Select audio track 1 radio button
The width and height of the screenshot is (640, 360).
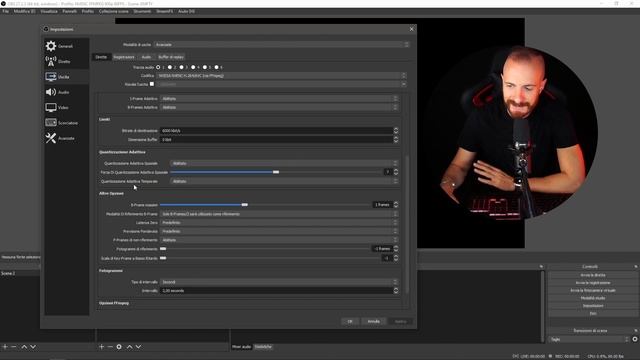pos(158,67)
